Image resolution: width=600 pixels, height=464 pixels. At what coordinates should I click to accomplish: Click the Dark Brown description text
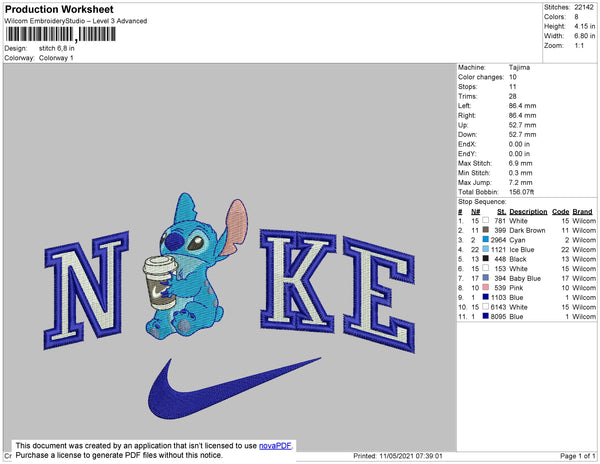[x=527, y=230]
